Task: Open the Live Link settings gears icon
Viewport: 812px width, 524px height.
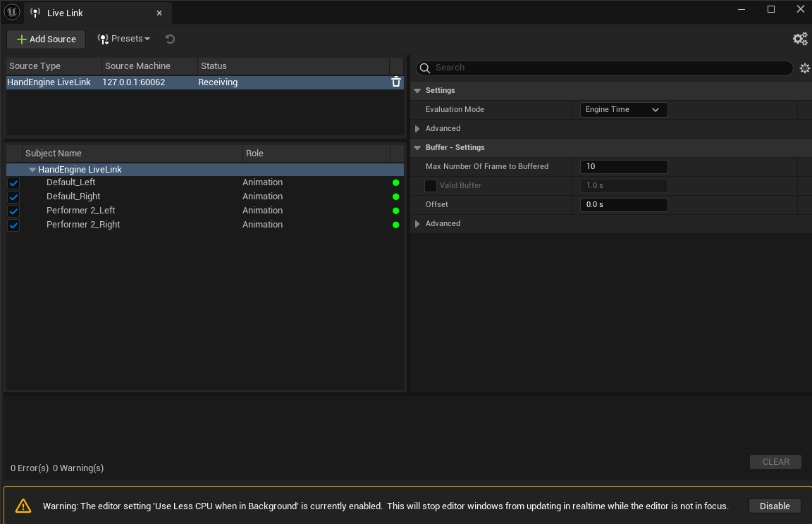Action: (800, 39)
